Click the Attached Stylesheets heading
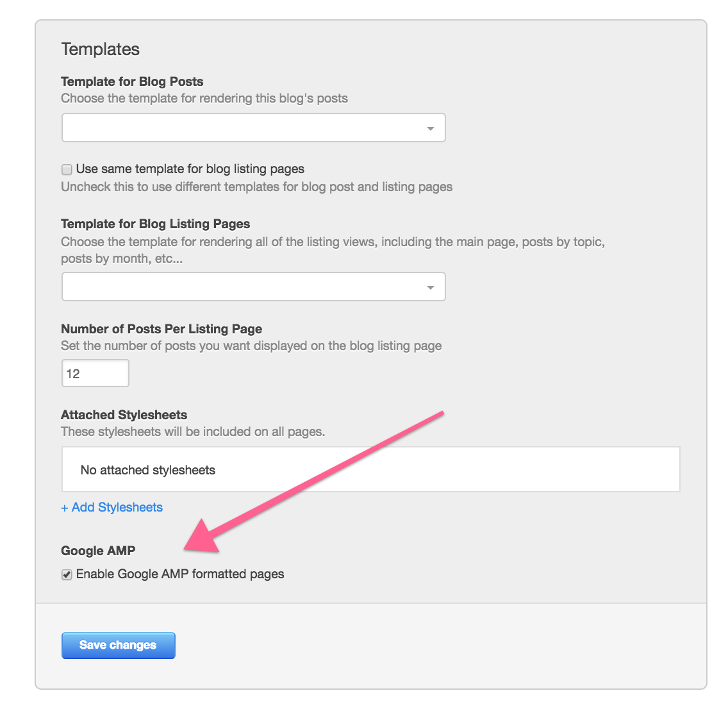The image size is (728, 709). coord(124,415)
